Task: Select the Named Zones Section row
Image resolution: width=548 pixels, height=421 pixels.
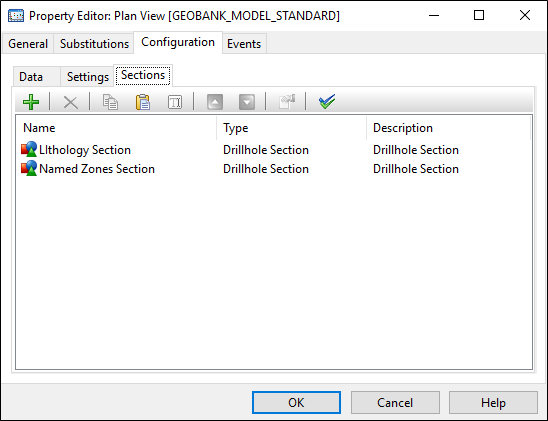Action: click(274, 169)
